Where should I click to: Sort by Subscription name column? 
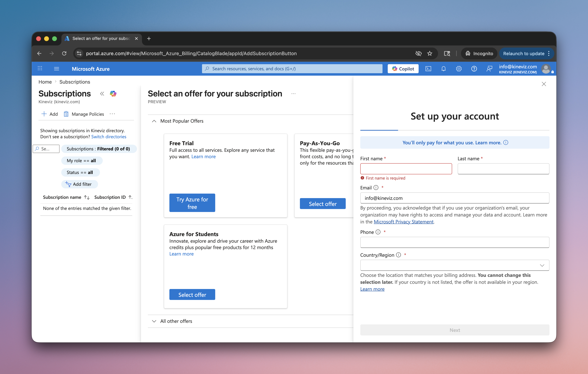pyautogui.click(x=66, y=197)
